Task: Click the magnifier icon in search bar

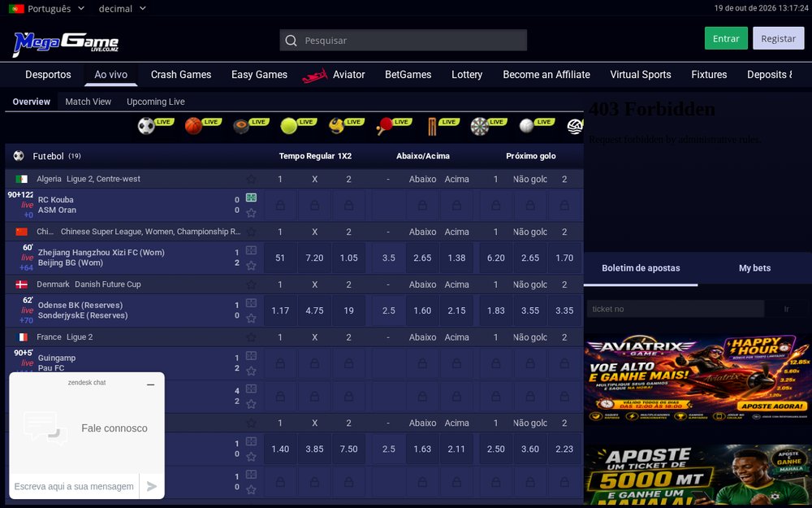Action: click(x=291, y=41)
